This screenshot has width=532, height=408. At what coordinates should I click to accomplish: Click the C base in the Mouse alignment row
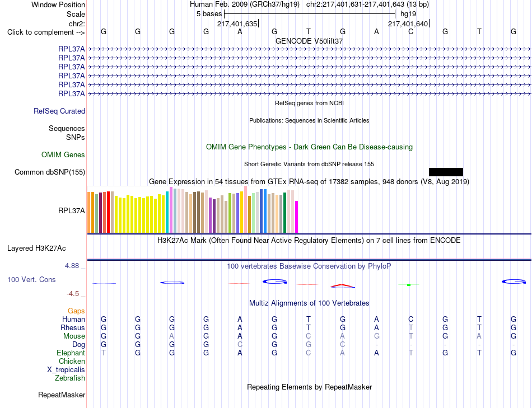tap(309, 336)
